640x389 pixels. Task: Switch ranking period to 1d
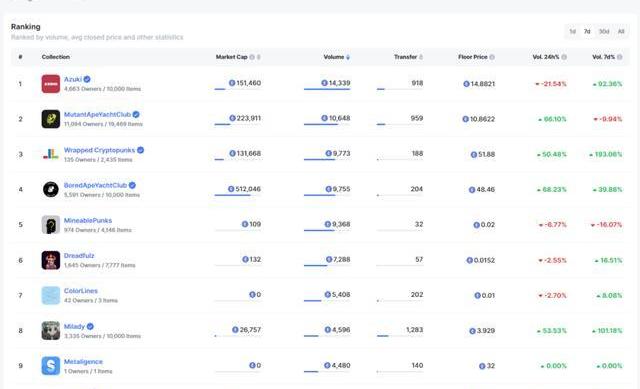point(573,31)
